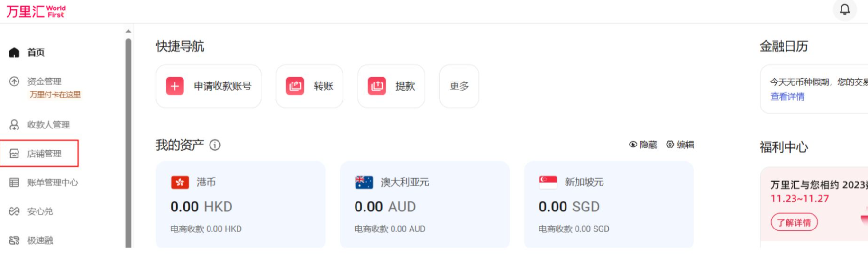Screen dimensions: 868x256
Task: Go to 收款人管理 menu item
Action: (x=48, y=125)
